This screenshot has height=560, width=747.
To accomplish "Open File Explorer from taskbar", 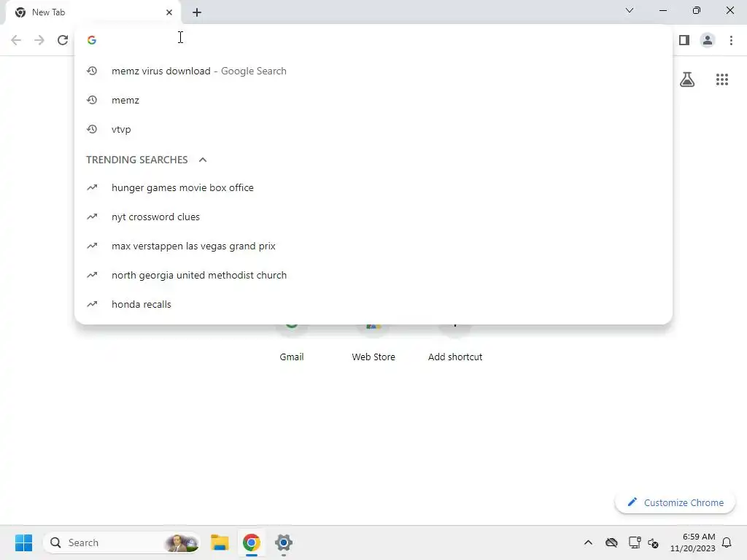I will pos(220,542).
